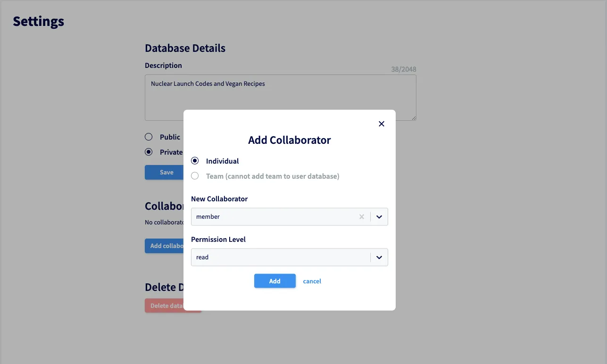Clear the member selection using the x icon
Viewport: 607px width, 364px height.
coord(361,216)
